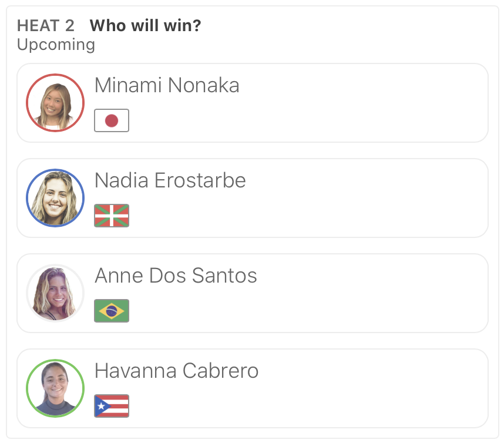Open Havanna Cabrero's profile photo

pos(55,388)
